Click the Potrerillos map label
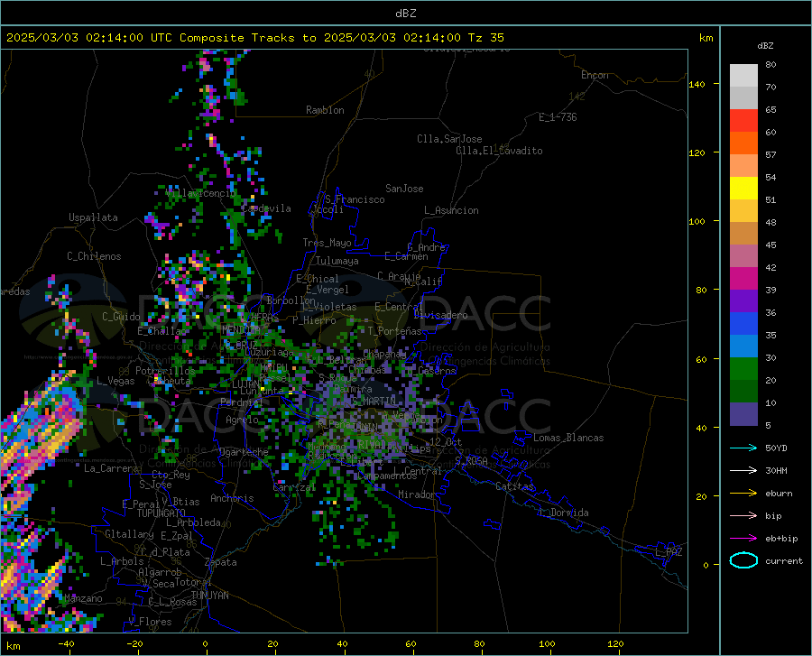The image size is (812, 656). [165, 371]
